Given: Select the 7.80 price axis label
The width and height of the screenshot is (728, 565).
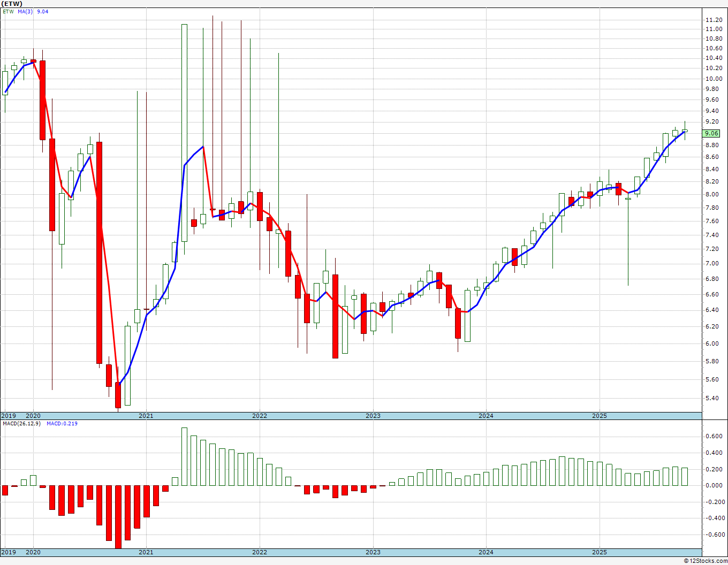Looking at the screenshot, I should 713,208.
